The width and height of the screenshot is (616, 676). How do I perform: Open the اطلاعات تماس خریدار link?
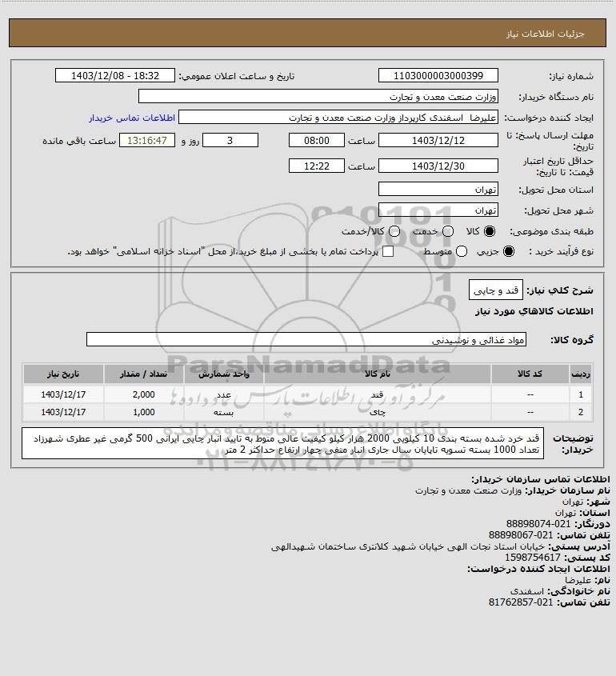tap(132, 118)
